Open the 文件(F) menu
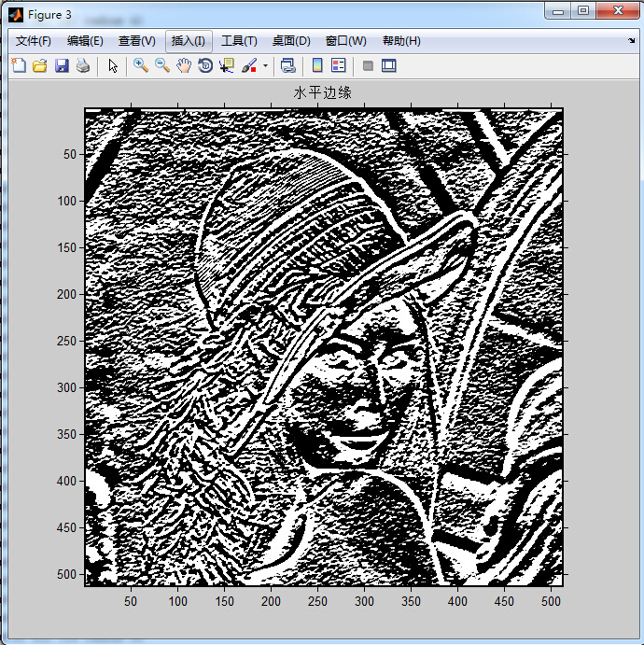The width and height of the screenshot is (644, 645). [34, 41]
